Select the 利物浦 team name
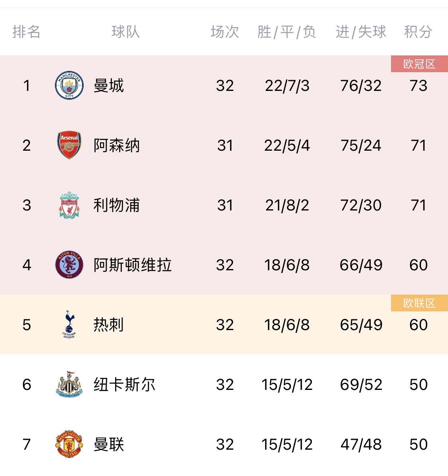Screen dimensions: 448x476 click(117, 205)
